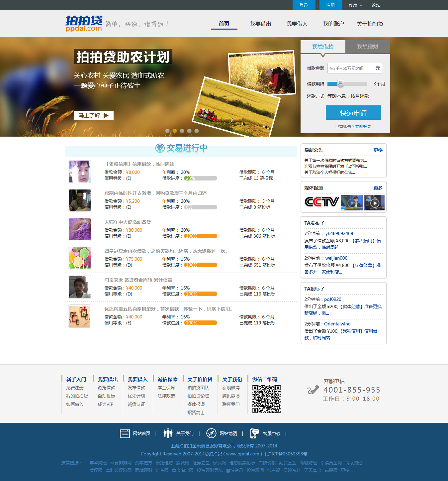Click the About Us people icon
This screenshot has height=481, width=448.
pos(168,433)
